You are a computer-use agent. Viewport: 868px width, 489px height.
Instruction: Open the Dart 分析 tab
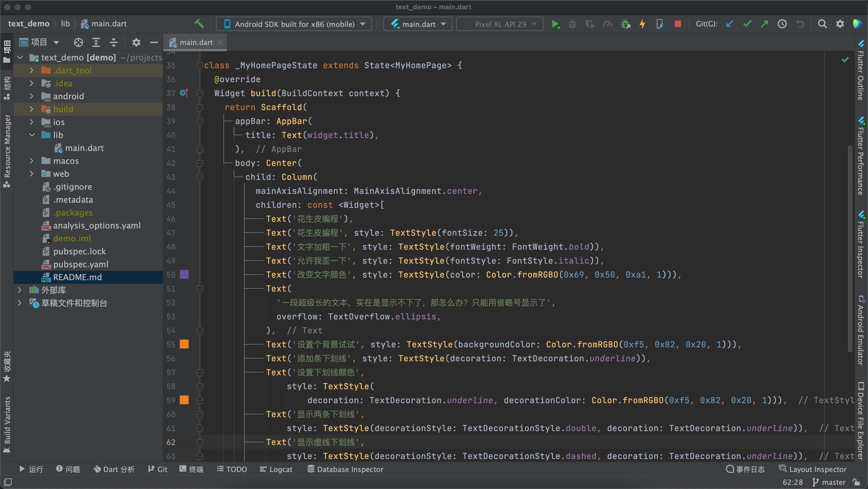[x=114, y=469]
